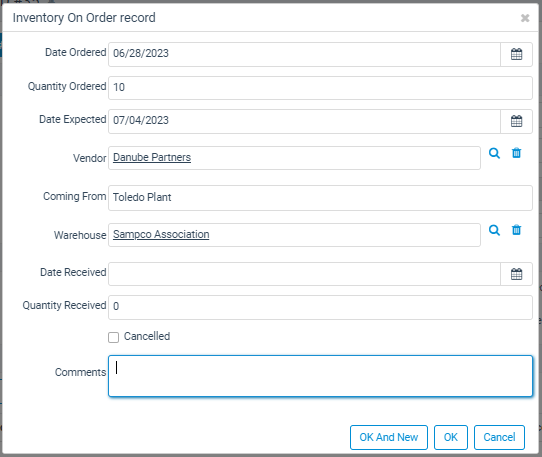Click the OK And New button
The height and width of the screenshot is (457, 542).
(x=389, y=437)
